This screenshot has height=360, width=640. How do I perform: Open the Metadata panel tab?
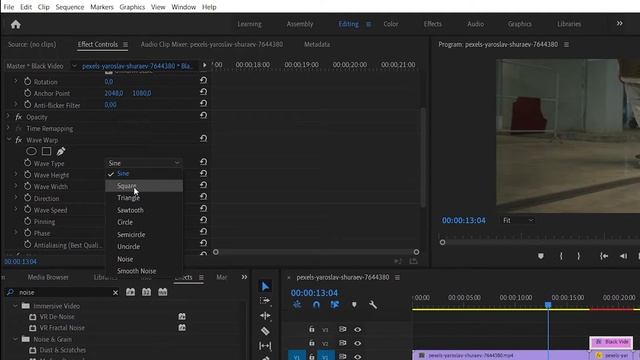coord(317,44)
